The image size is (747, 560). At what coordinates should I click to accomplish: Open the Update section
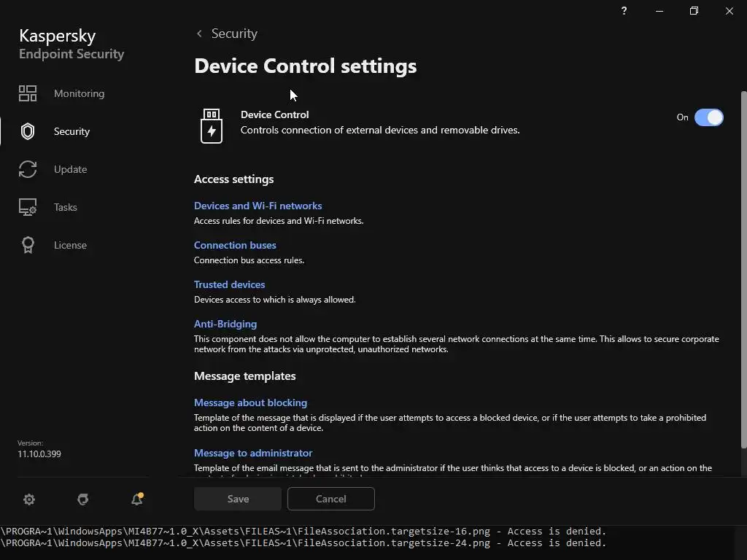(x=70, y=169)
